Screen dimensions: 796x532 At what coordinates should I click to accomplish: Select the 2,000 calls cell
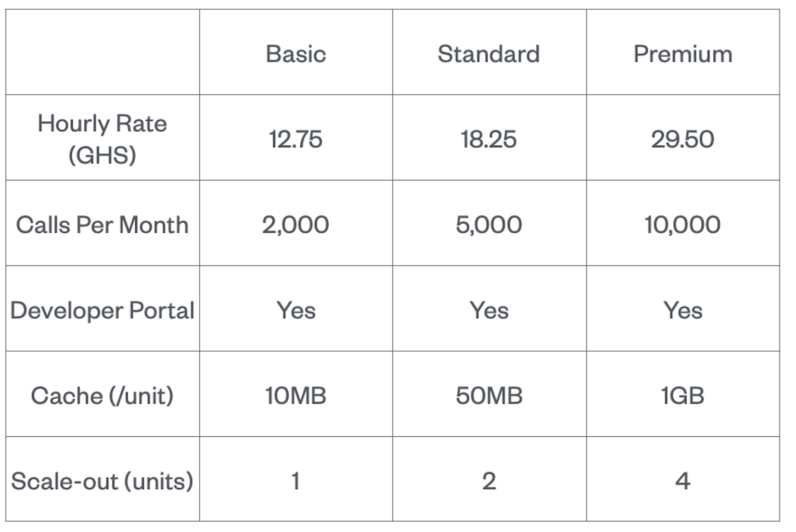(x=295, y=225)
